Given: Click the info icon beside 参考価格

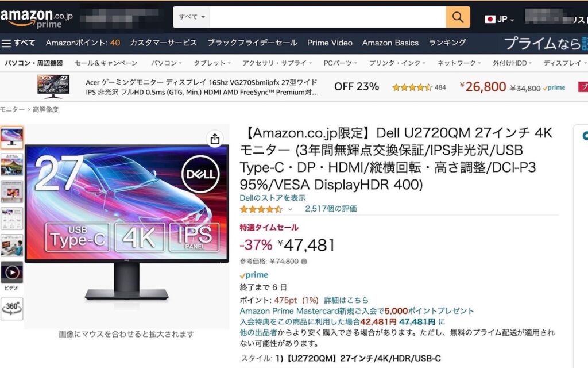Looking at the screenshot, I should click(304, 262).
